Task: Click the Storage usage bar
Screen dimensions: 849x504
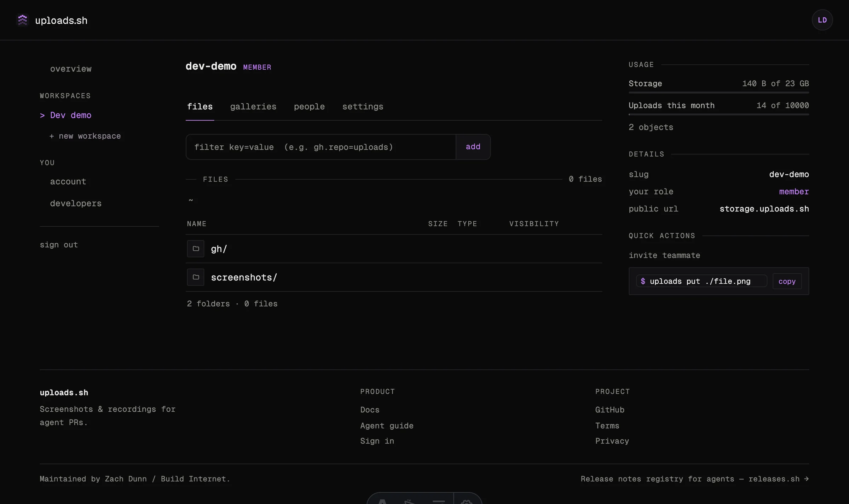Action: coord(719,92)
